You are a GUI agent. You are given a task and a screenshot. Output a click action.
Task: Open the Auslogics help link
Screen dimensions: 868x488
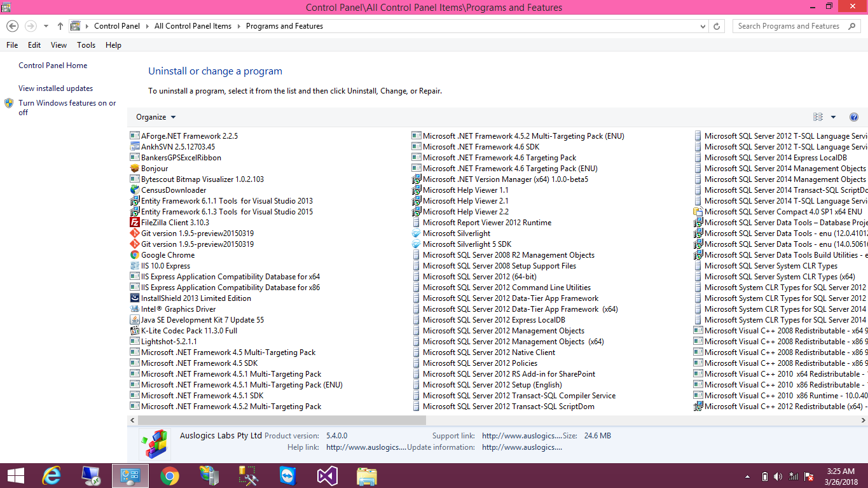coord(366,447)
